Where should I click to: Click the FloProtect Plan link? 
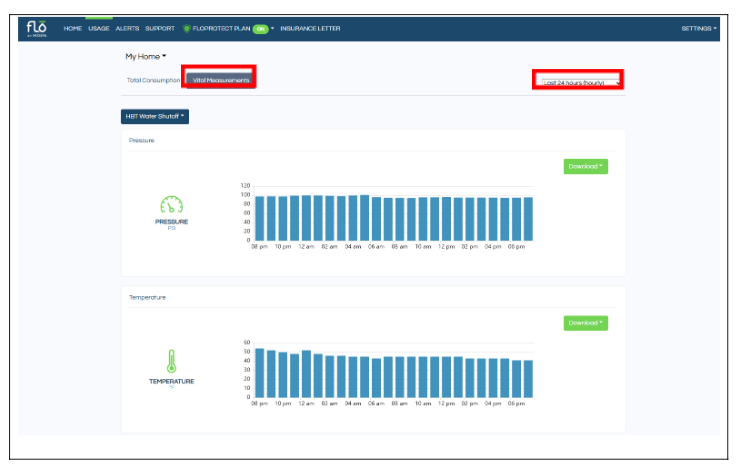(x=221, y=29)
